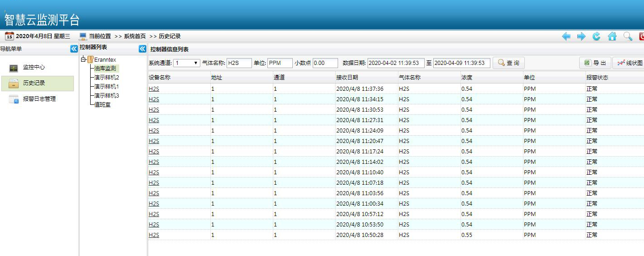
Task: Click the magnifier search icon in toolbar
Action: [628, 37]
